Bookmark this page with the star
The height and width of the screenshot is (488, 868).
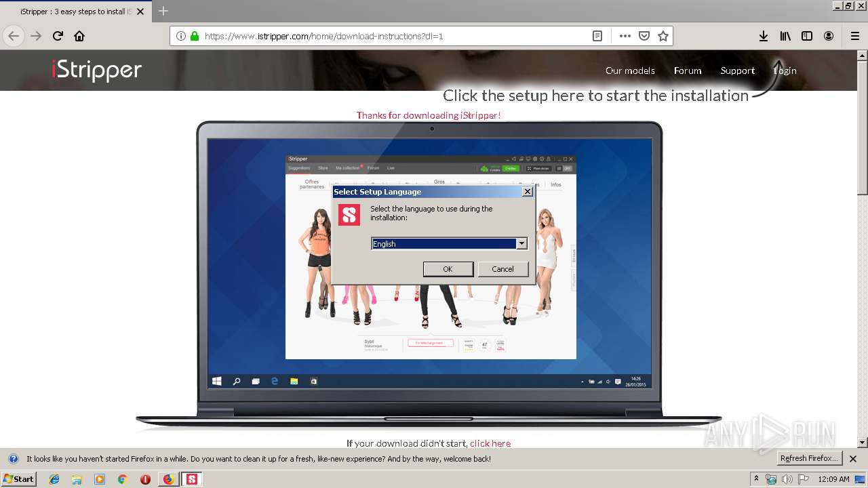(663, 36)
